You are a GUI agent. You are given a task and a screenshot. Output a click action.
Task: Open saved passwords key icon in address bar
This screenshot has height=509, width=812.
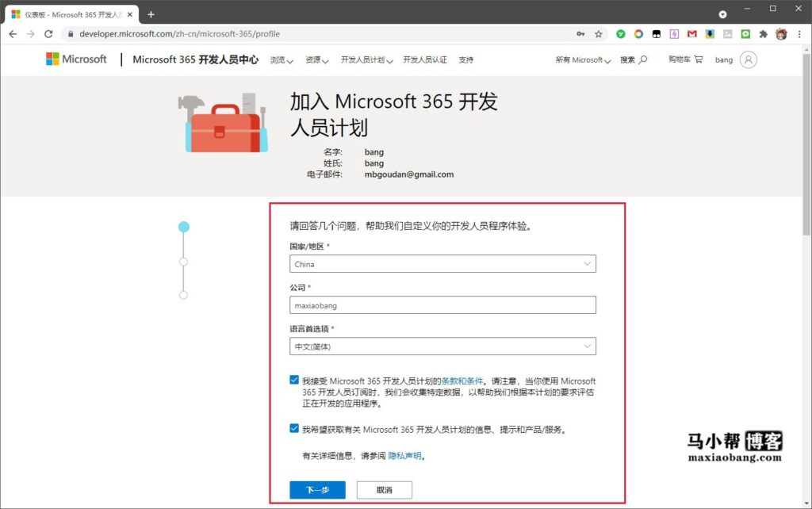(580, 33)
